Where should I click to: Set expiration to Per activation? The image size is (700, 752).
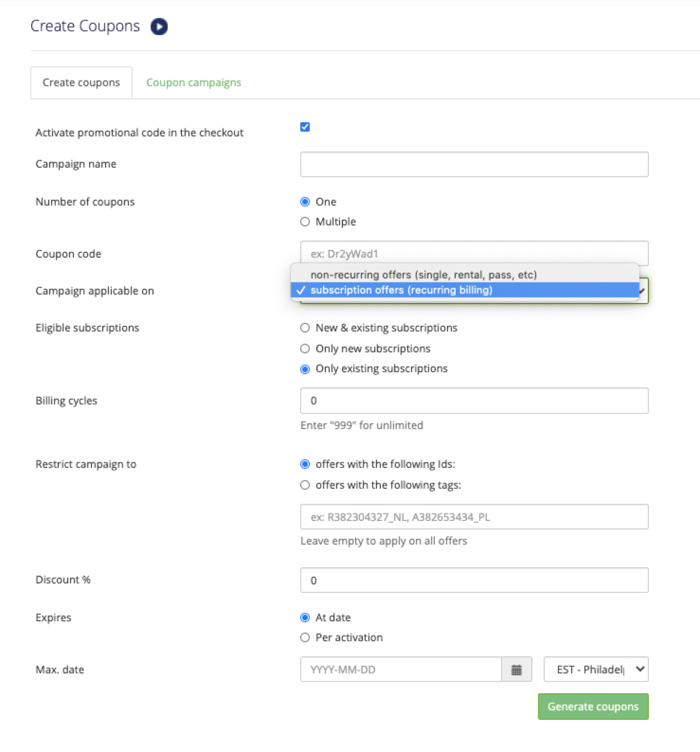pos(305,637)
